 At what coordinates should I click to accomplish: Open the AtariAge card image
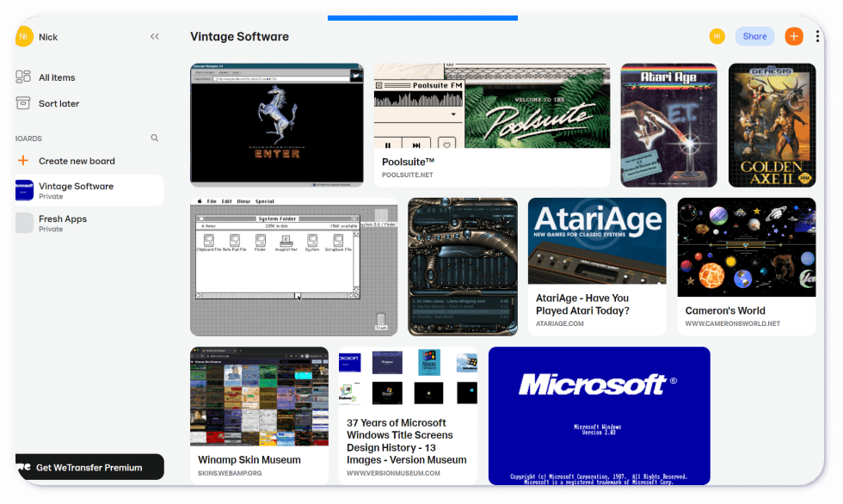coord(597,241)
